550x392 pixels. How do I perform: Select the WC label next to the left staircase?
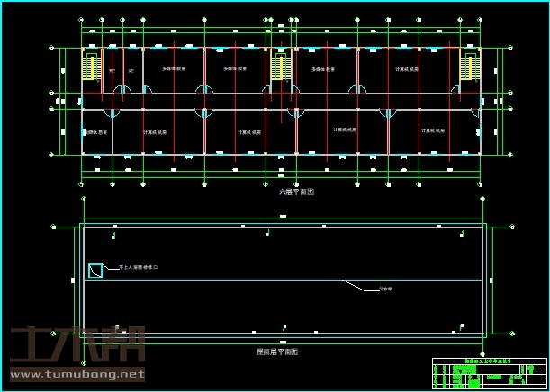tap(113, 69)
